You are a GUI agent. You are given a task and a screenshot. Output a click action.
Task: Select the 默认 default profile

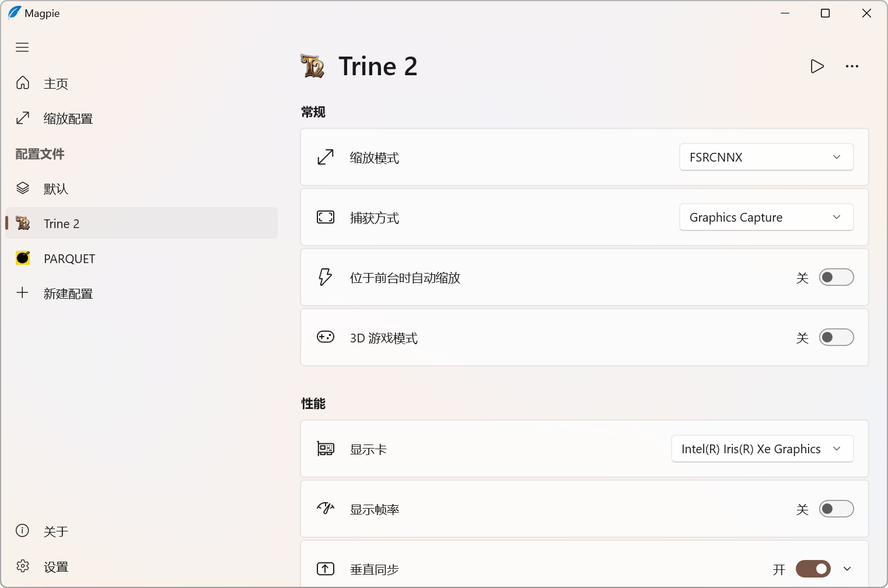[141, 188]
